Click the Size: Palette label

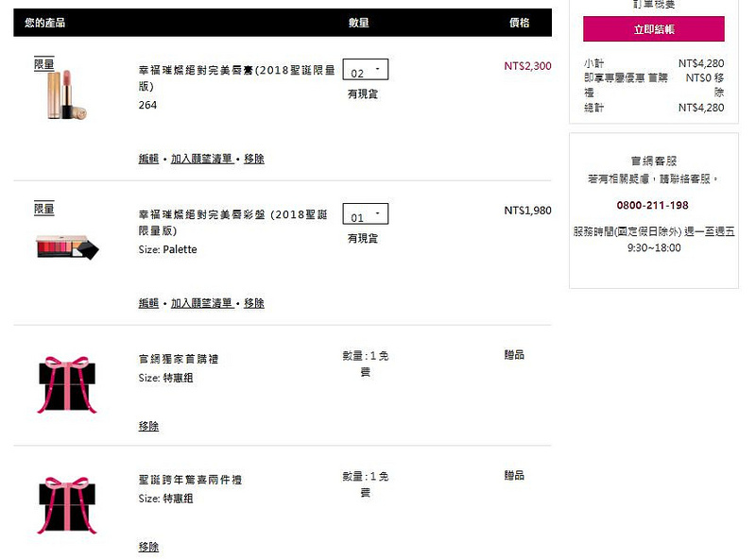coord(168,249)
